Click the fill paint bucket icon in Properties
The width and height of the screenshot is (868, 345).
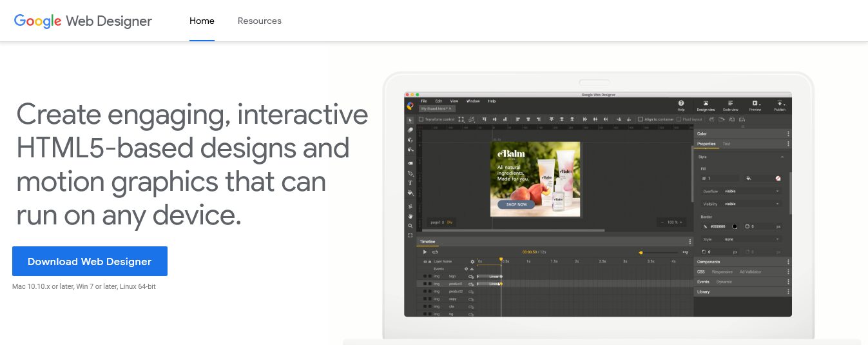click(748, 178)
